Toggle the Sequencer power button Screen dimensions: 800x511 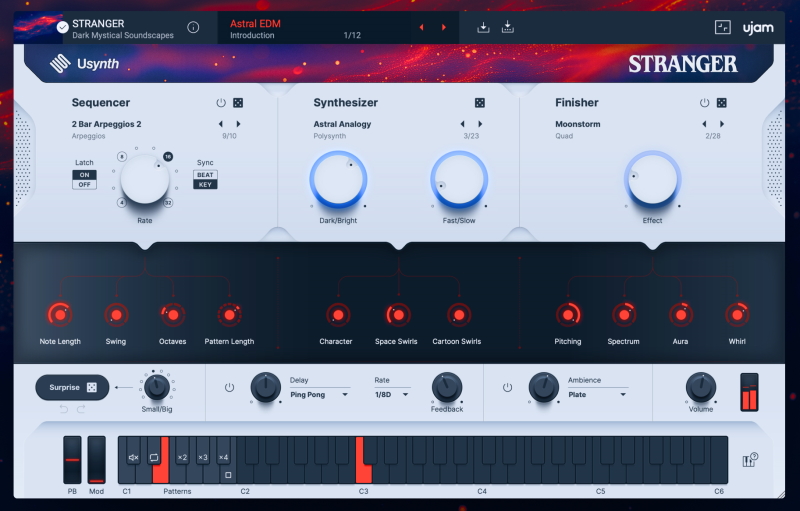coord(221,103)
